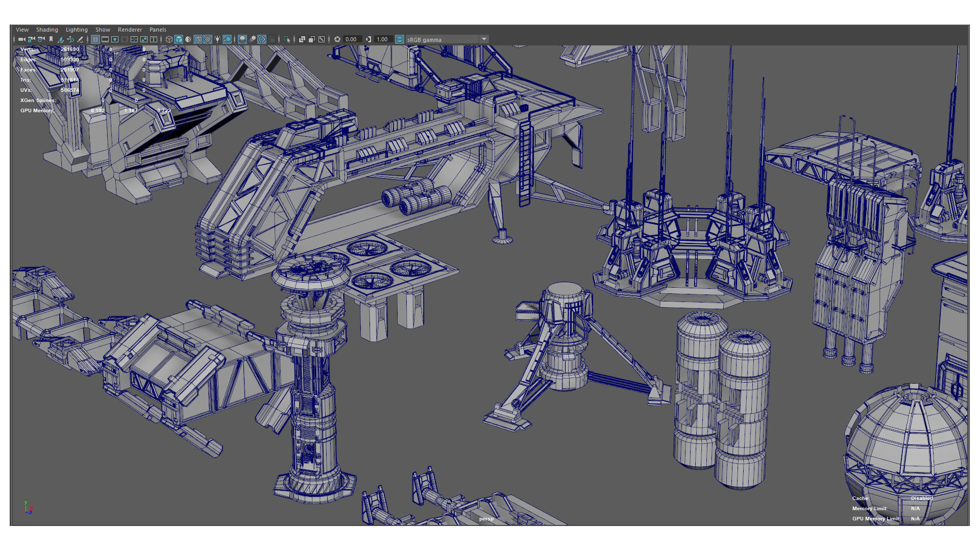Viewport: 980px width, 551px height.
Task: Click the exposure value field 0.00
Action: [351, 39]
